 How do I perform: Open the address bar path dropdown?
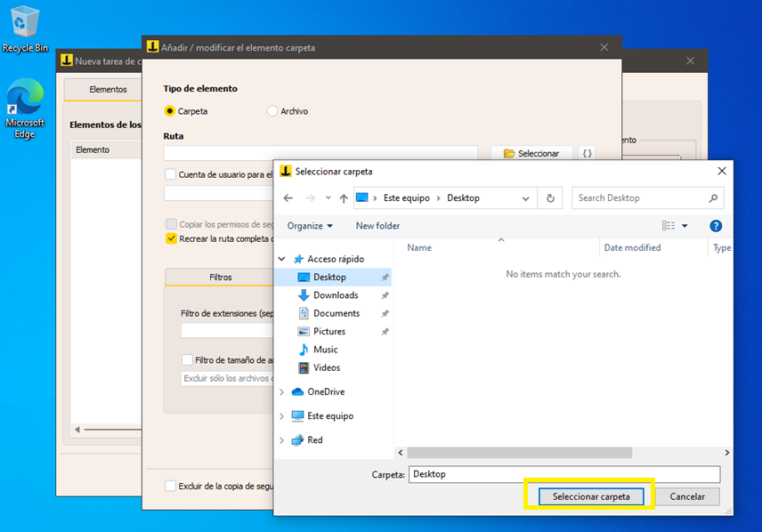[526, 198]
